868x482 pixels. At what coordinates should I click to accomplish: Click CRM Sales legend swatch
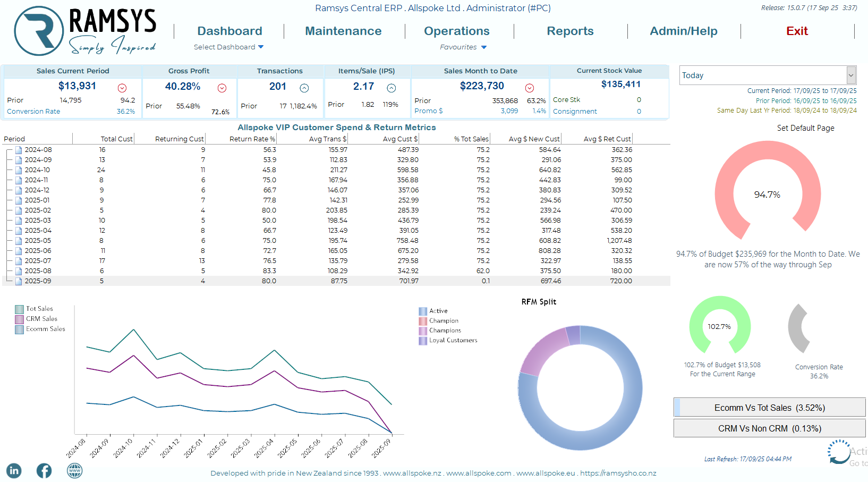tap(20, 319)
